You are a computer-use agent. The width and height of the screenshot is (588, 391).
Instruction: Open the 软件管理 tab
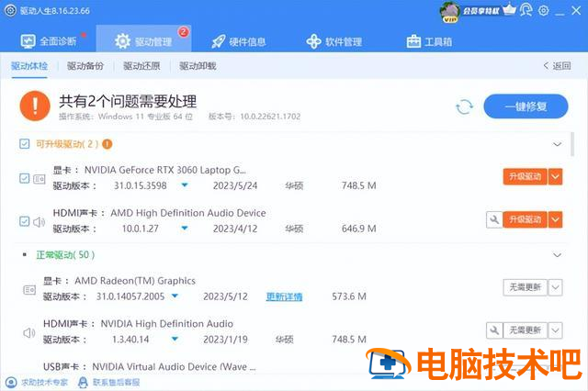[x=334, y=41]
